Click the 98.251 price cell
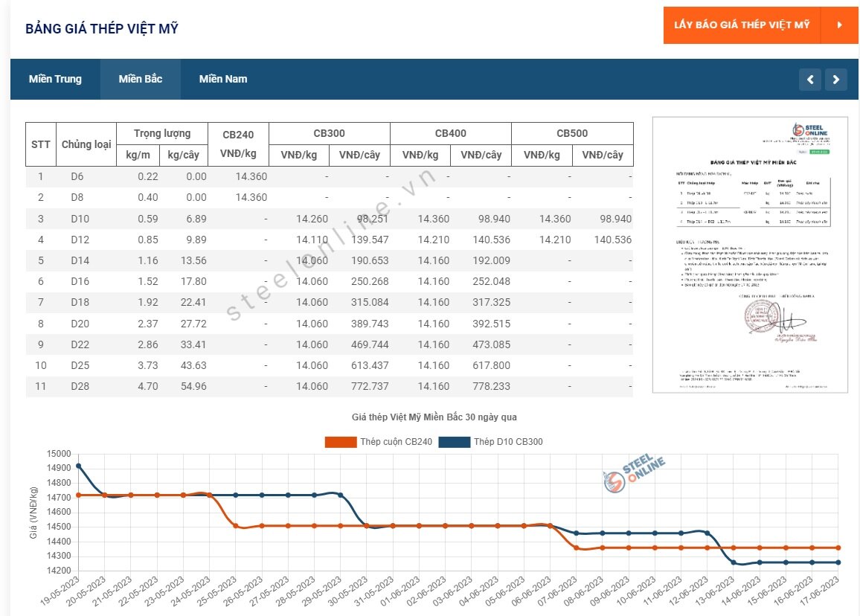This screenshot has width=860, height=616. click(373, 219)
